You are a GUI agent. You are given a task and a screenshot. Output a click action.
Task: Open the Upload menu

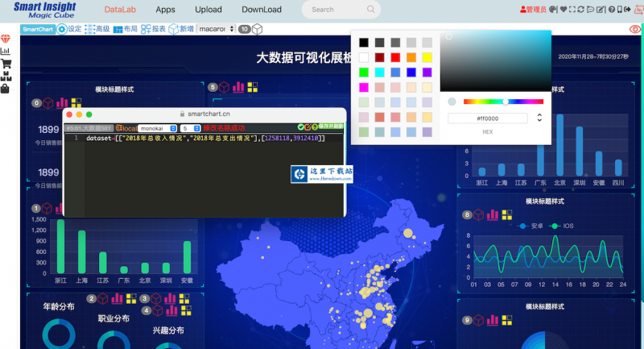pyautogui.click(x=208, y=10)
